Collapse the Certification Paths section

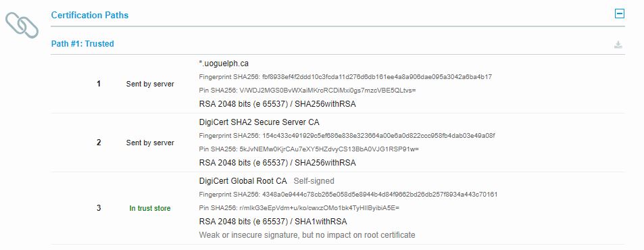click(x=620, y=14)
